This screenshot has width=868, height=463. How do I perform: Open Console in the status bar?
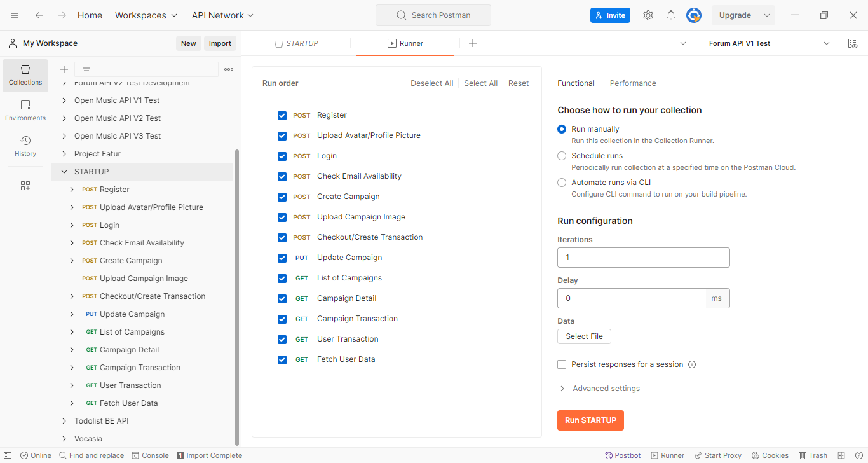[x=150, y=455]
